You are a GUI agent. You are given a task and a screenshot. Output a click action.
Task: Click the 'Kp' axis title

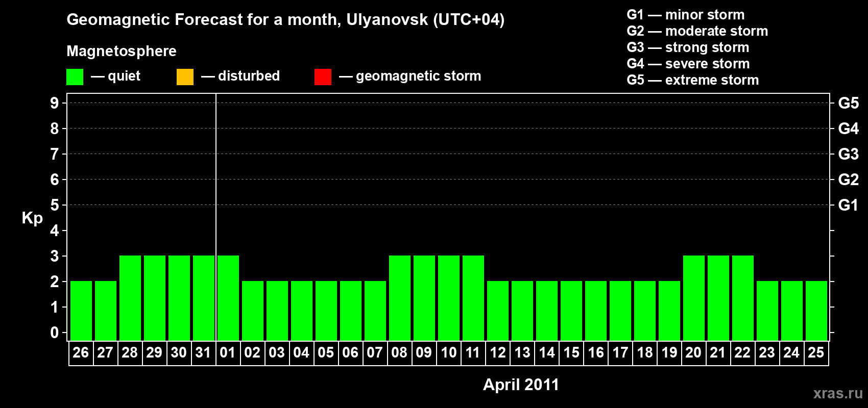click(32, 218)
